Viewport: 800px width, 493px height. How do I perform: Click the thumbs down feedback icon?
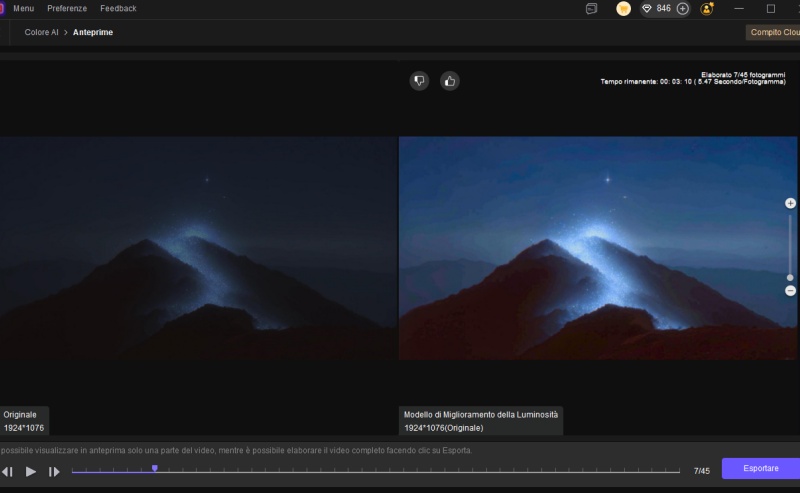point(419,81)
